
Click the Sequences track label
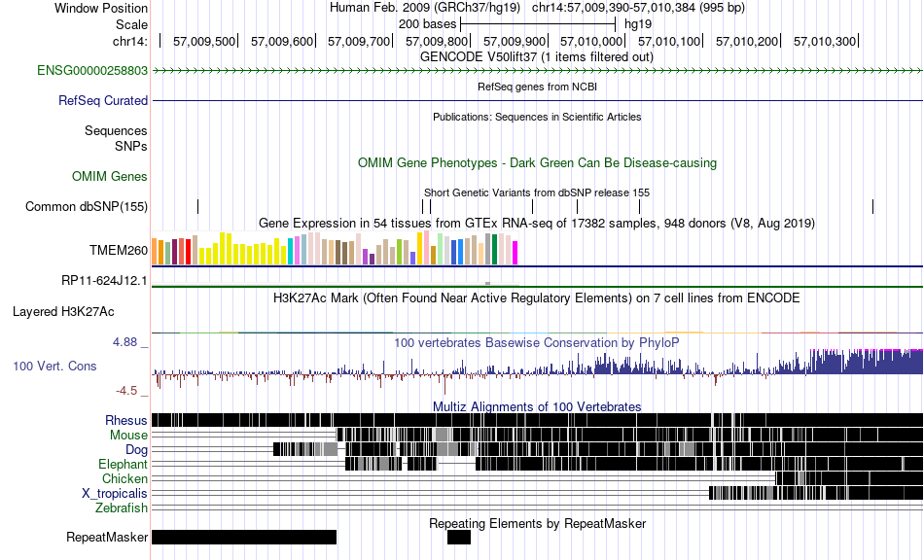pos(116,130)
